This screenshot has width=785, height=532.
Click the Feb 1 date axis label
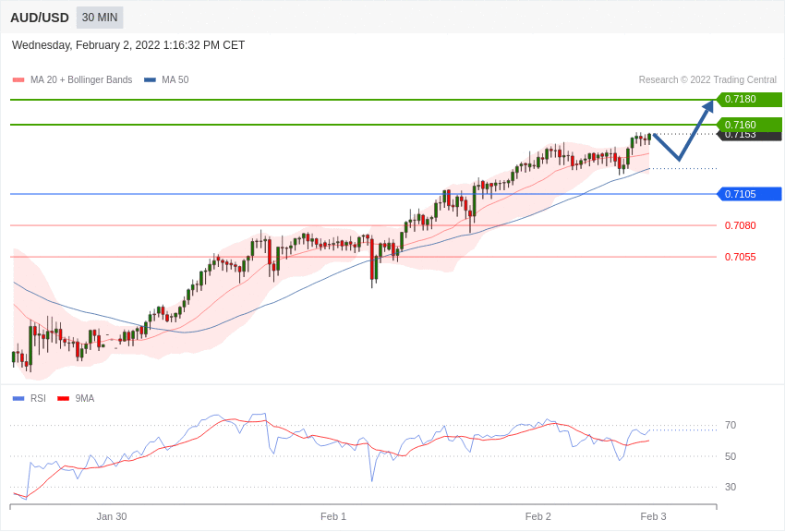point(333,516)
